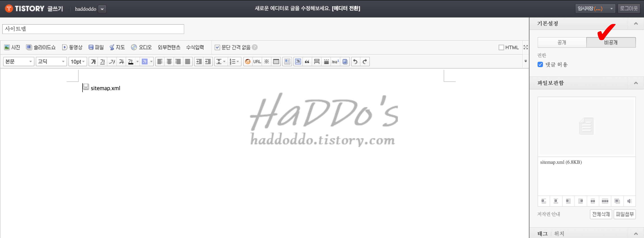
Task: Open the 슬라이드쇼 slideshow inserter
Action: [41, 47]
